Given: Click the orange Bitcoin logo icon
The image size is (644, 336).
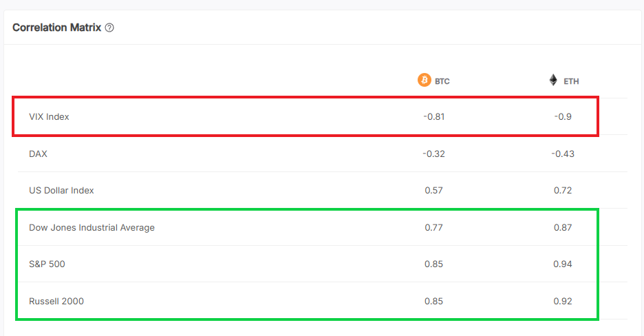Looking at the screenshot, I should pyautogui.click(x=424, y=81).
